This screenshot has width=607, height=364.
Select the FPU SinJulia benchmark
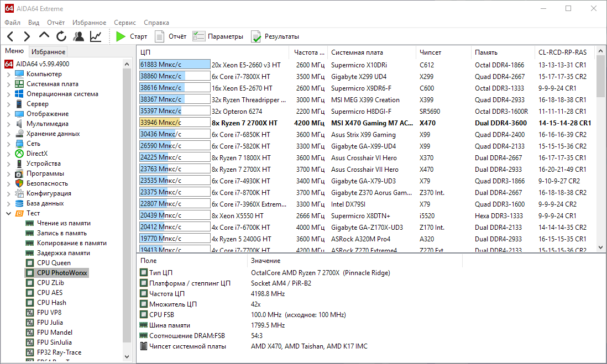pyautogui.click(x=54, y=342)
